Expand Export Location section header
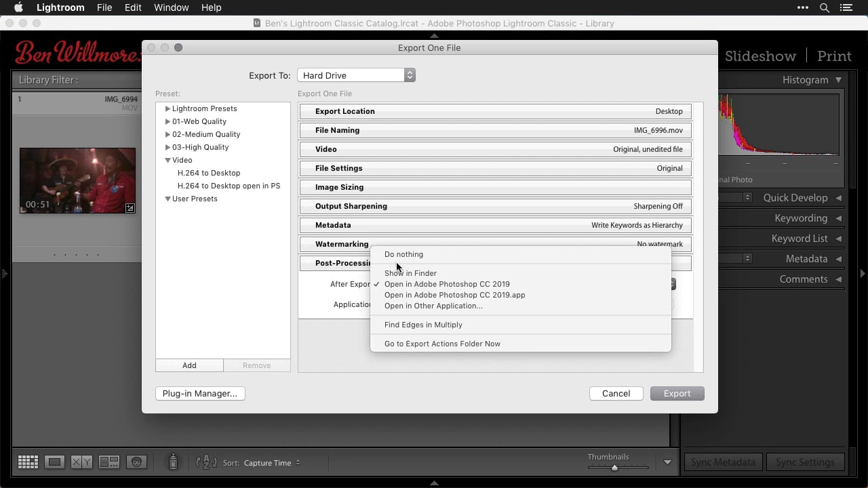868x488 pixels. point(496,111)
